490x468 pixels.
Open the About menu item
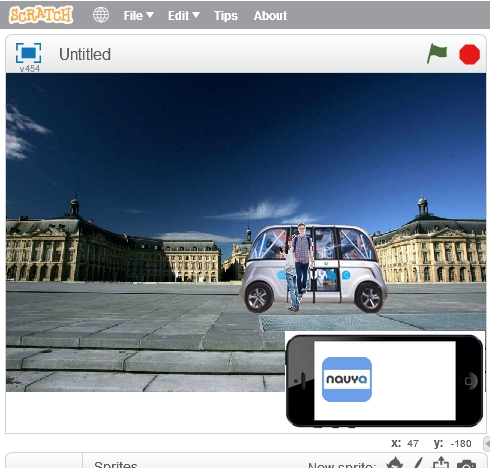click(x=270, y=15)
